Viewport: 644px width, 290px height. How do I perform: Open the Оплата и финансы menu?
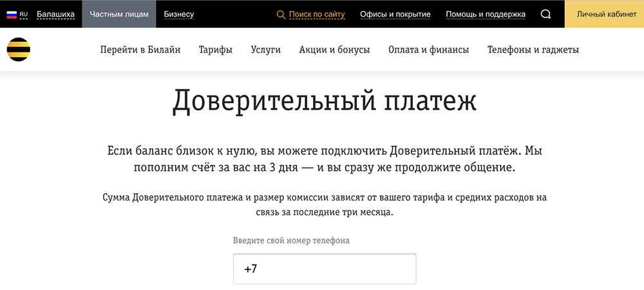(x=429, y=50)
